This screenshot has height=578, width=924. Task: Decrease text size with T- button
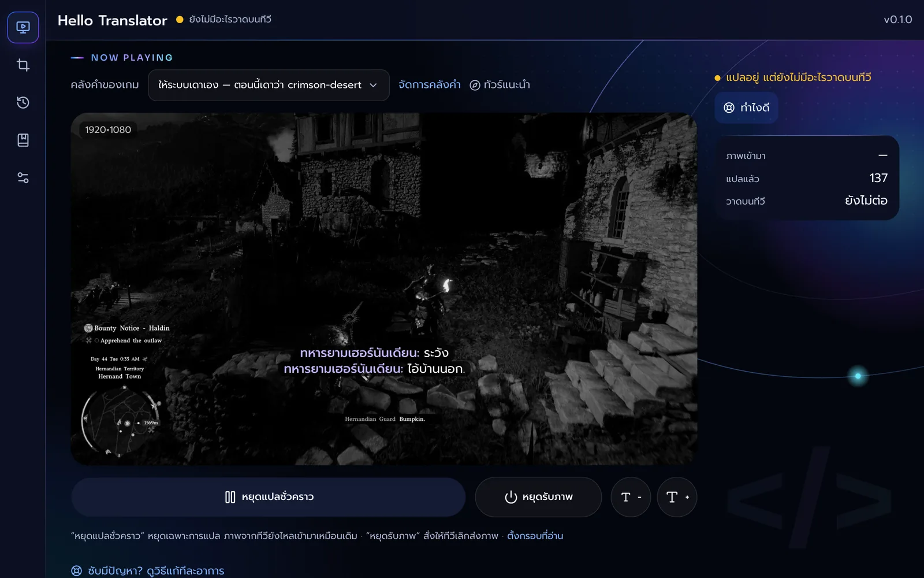631,497
